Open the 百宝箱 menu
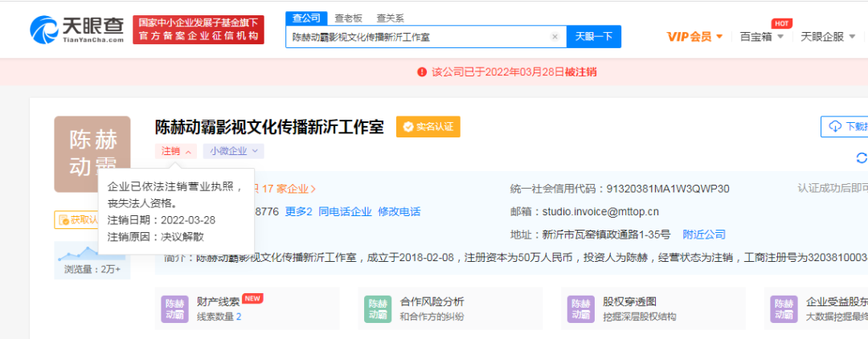Image resolution: width=868 pixels, height=339 pixels. point(762,37)
